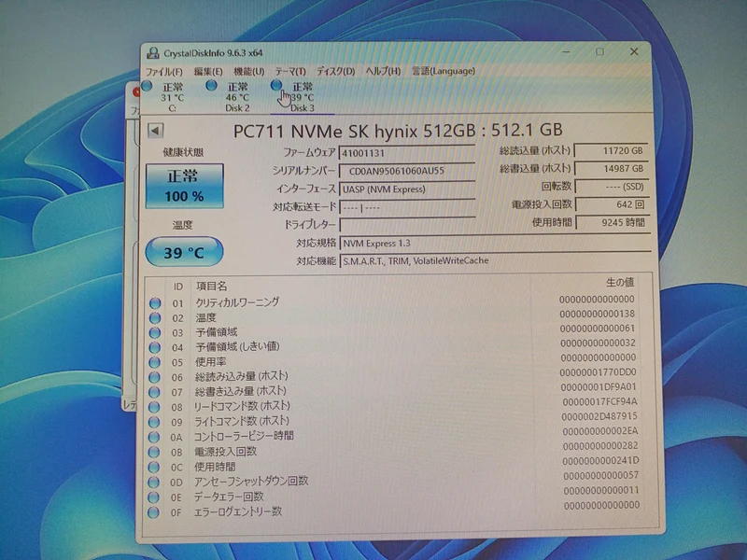The width and height of the screenshot is (747, 560).
Task: Click the CrystalDiskInfo app icon in title bar
Action: click(153, 53)
